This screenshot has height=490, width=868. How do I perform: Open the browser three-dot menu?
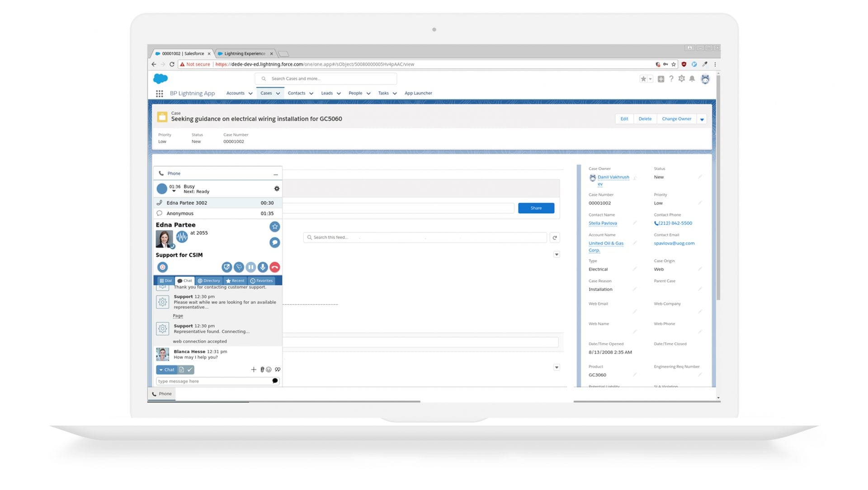[715, 64]
